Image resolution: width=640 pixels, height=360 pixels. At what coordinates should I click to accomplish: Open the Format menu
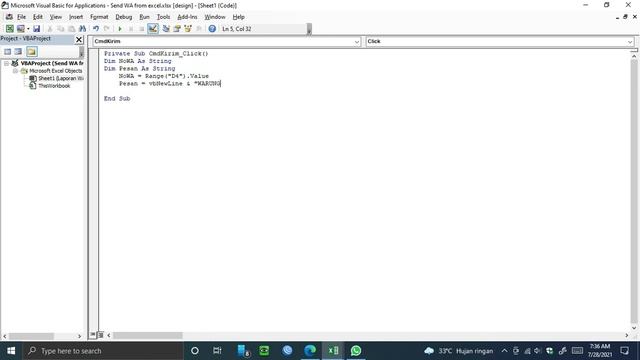click(99, 17)
